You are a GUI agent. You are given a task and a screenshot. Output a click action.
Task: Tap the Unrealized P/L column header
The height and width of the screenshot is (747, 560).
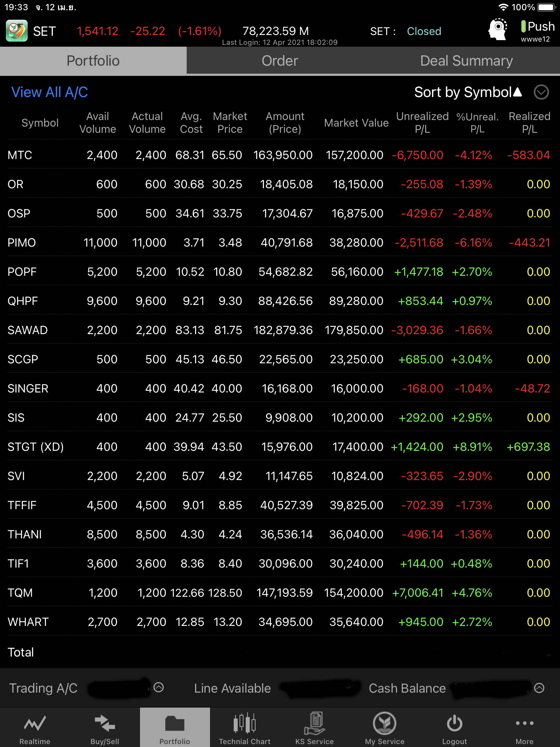click(x=422, y=123)
